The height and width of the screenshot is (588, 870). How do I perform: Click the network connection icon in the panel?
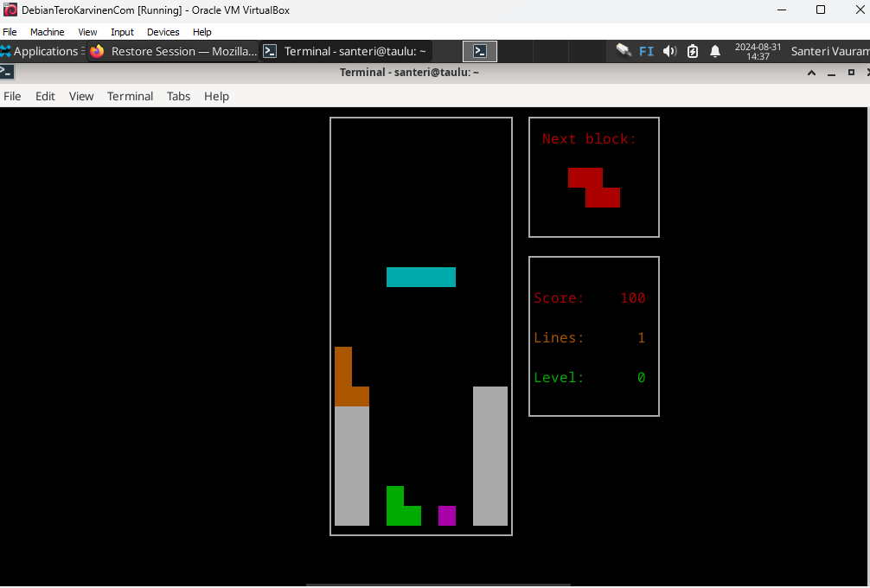624,51
